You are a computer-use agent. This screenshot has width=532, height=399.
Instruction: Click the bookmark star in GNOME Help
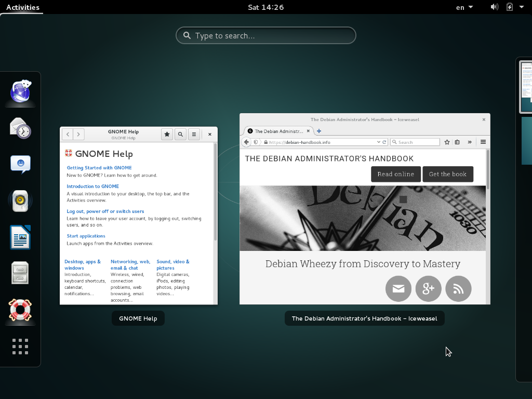[167, 134]
